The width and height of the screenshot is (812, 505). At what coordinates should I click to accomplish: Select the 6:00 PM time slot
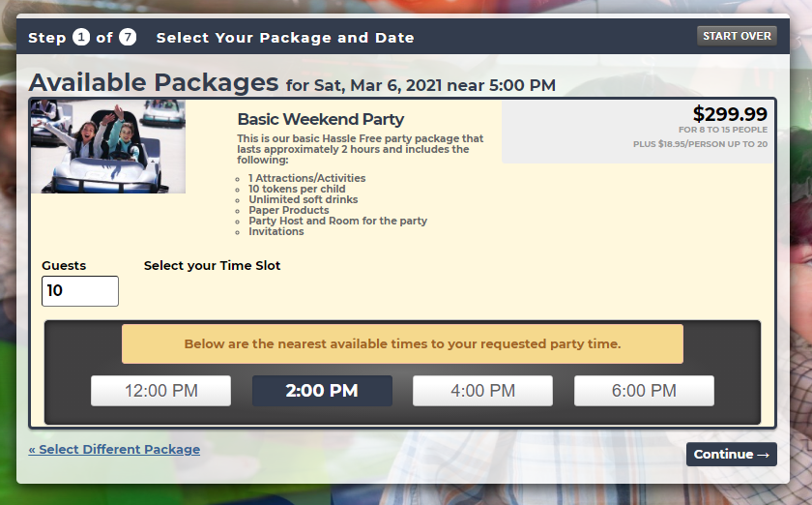pos(644,391)
